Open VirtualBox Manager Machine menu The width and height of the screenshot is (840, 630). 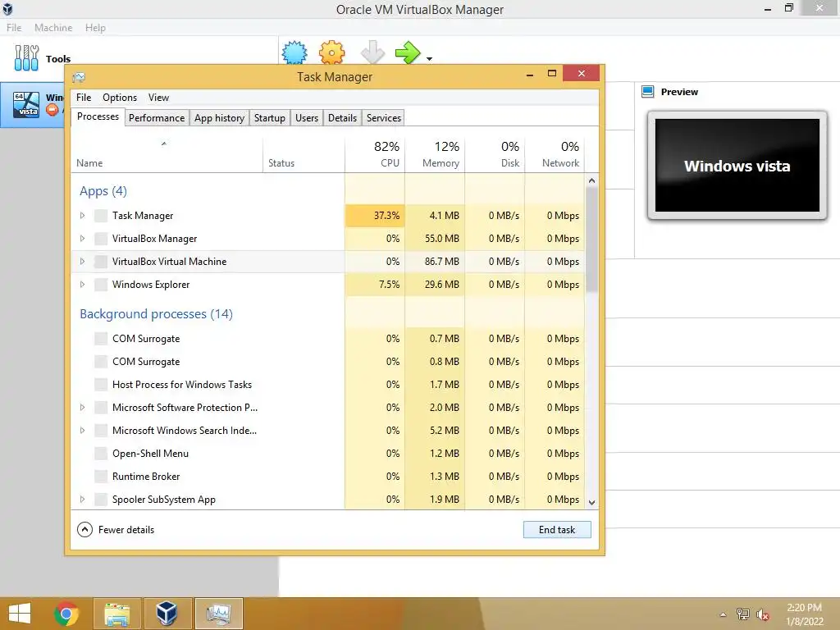pos(53,28)
